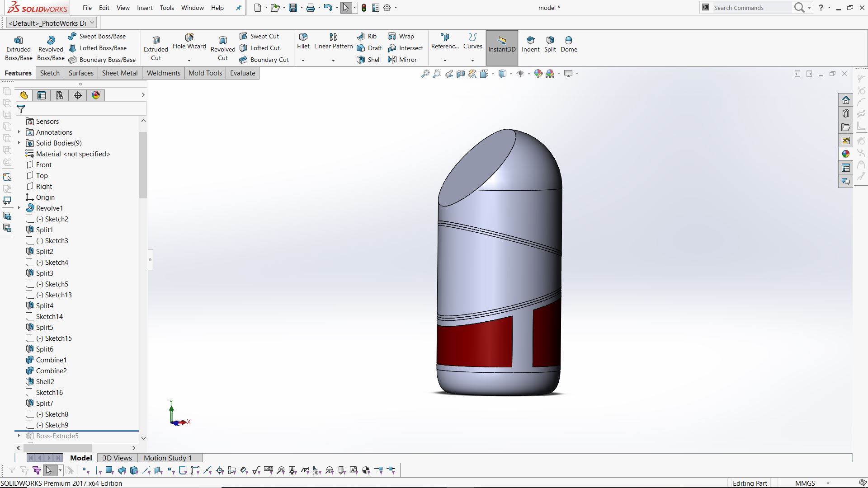Open the DisplayManager appearance tab icon
868x488 pixels.
[x=96, y=95]
